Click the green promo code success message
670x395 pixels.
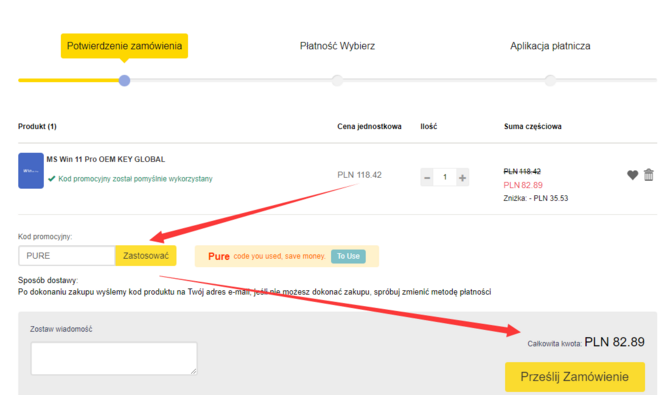coord(130,179)
